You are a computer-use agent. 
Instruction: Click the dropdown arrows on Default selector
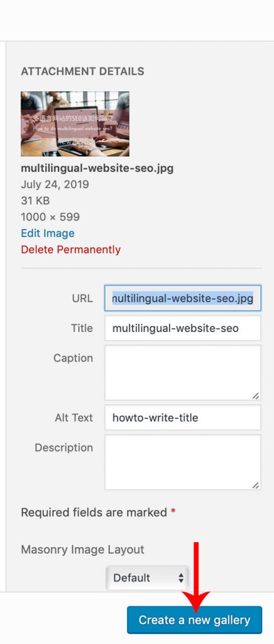pos(181,578)
